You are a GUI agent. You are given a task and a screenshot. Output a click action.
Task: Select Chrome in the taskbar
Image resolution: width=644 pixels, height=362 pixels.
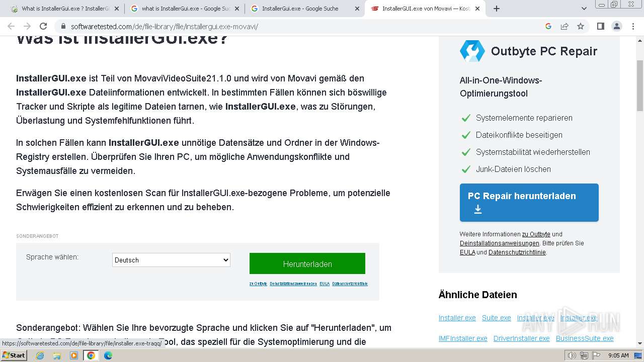91,355
